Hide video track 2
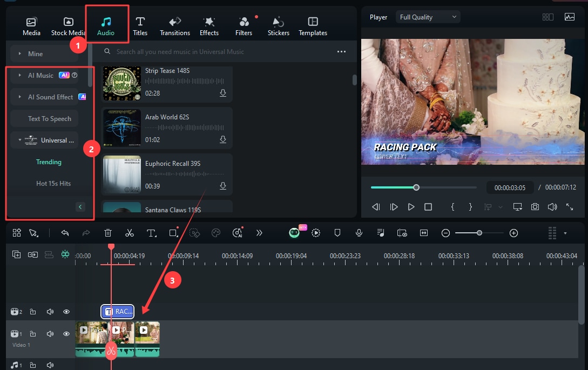The width and height of the screenshot is (588, 370). click(x=66, y=312)
